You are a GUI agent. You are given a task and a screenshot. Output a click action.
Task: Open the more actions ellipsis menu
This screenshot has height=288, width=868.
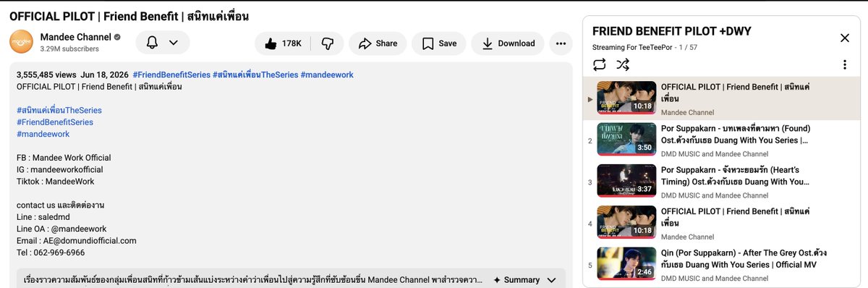click(561, 43)
